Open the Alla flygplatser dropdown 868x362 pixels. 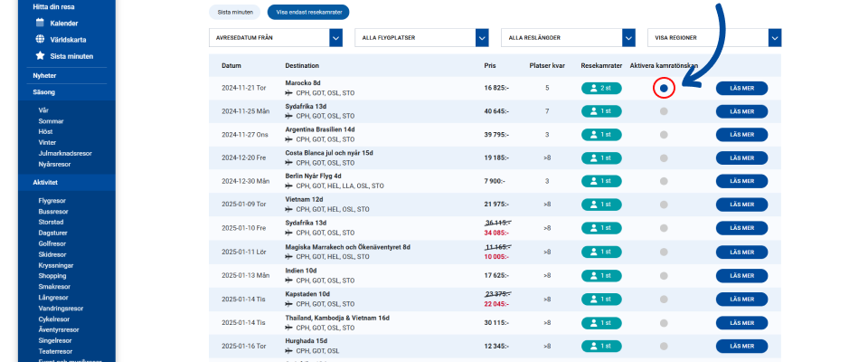click(x=422, y=38)
